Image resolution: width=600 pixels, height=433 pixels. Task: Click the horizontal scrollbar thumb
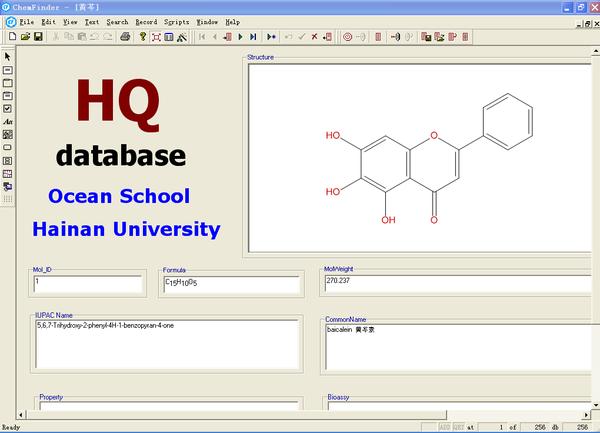point(236,415)
